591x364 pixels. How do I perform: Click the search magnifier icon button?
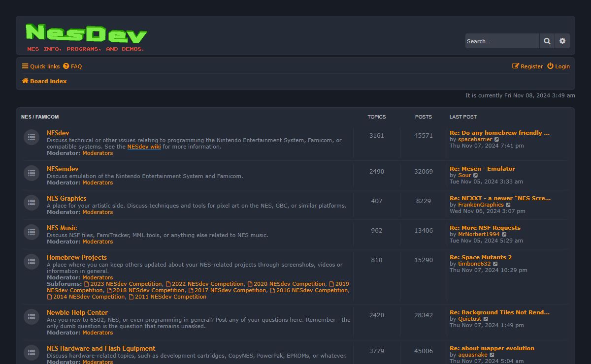[547, 41]
